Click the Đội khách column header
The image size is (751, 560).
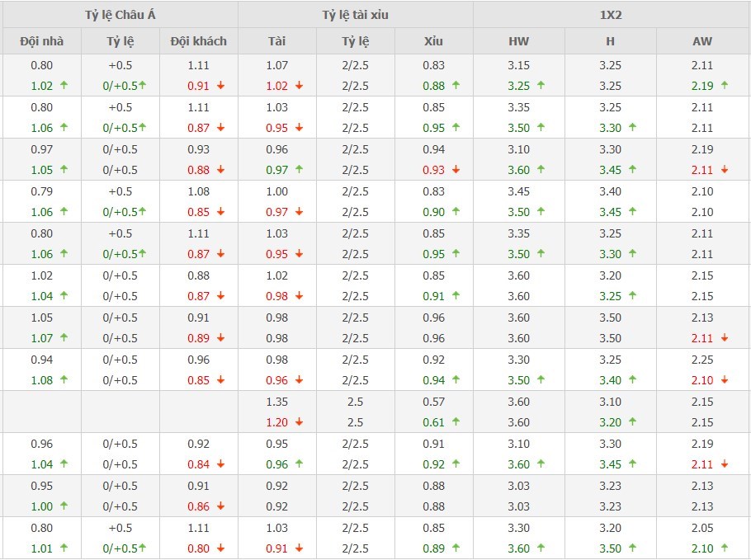pos(198,41)
